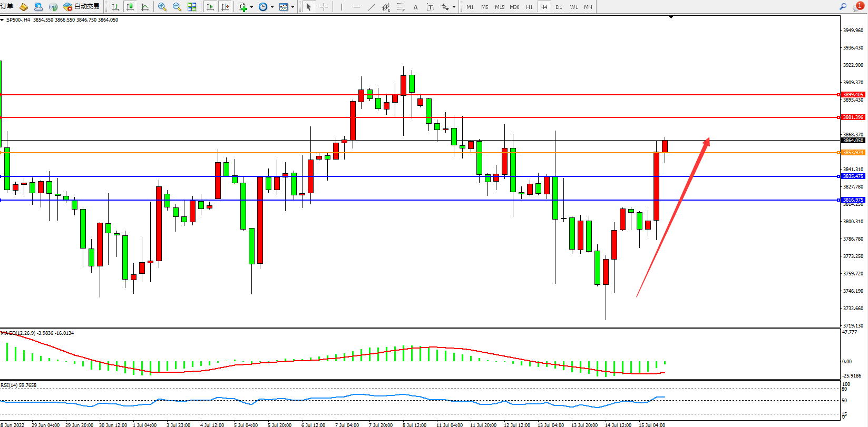Select the text label tool (A)
The height and width of the screenshot is (427, 868).
point(415,7)
